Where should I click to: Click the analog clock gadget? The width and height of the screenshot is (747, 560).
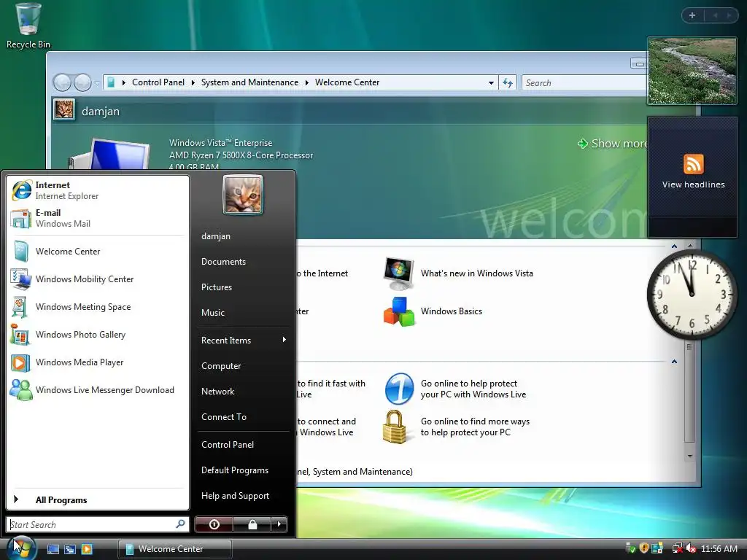tap(692, 295)
